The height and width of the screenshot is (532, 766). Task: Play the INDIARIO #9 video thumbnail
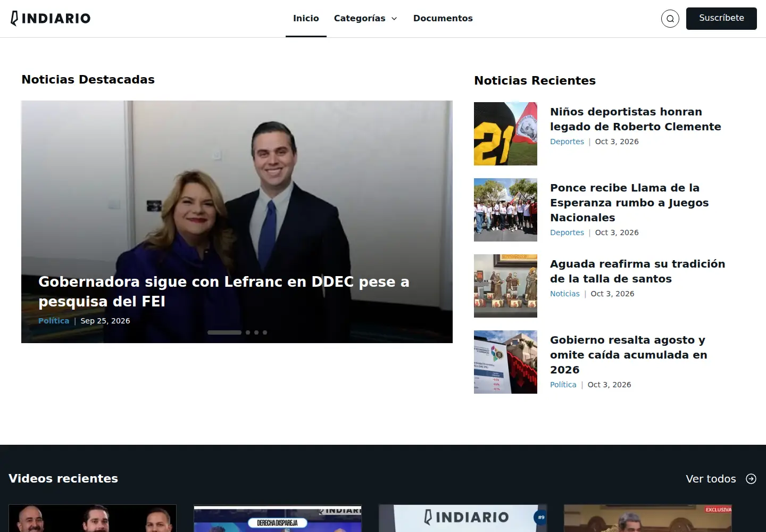pyautogui.click(x=463, y=518)
